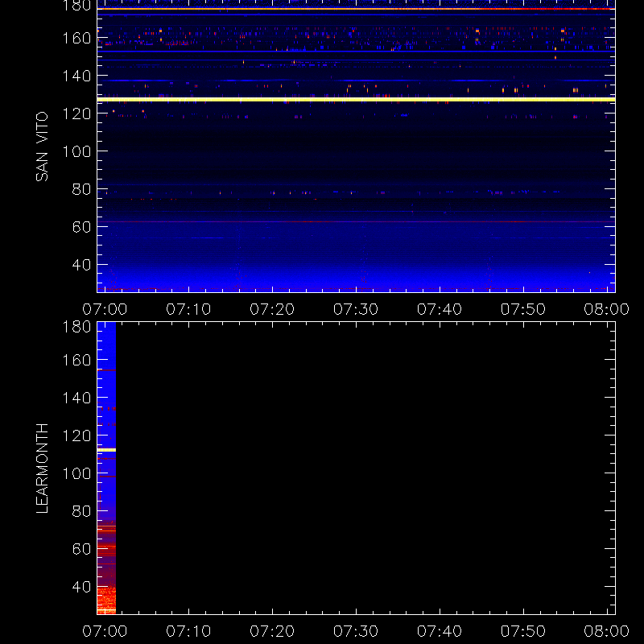This screenshot has height=644, width=644.
Task: Pick the 140 tick label on LEARMONTH plot
Action: coord(76,398)
